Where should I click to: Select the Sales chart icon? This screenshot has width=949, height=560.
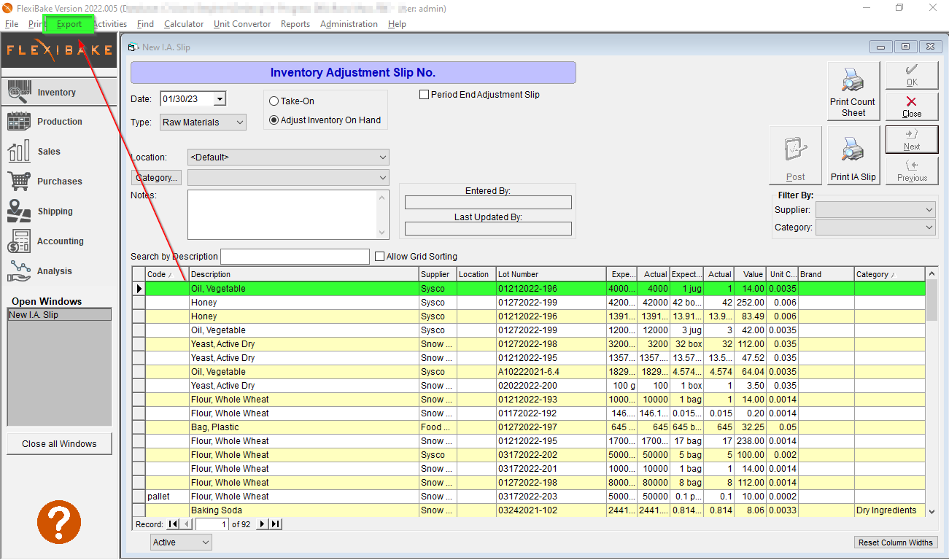18,151
